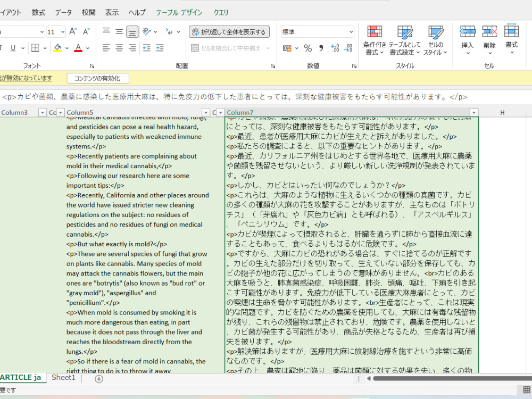Toggle underline formatting
Viewport: 532px width, 399px height.
click(x=13, y=48)
